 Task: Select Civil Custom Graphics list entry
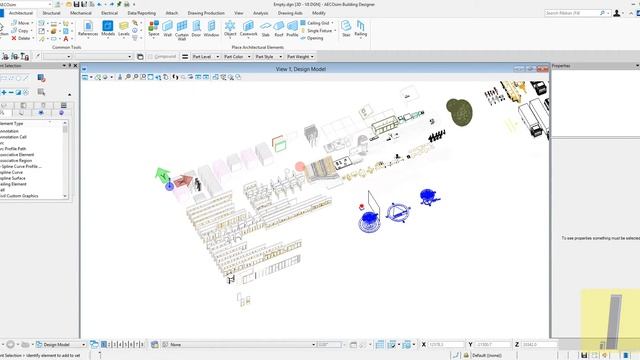(x=19, y=196)
